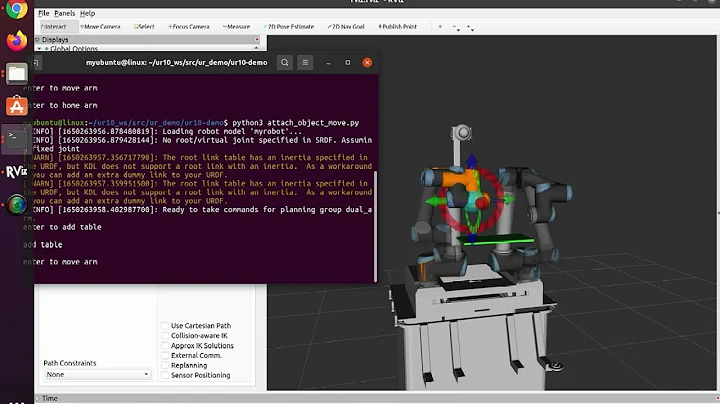Add a new tool with plus icon

[440, 27]
